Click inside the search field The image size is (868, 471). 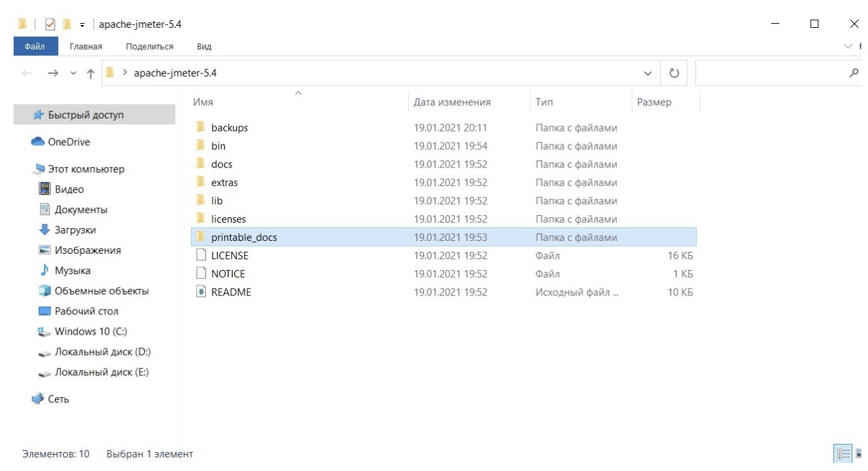[x=774, y=72]
